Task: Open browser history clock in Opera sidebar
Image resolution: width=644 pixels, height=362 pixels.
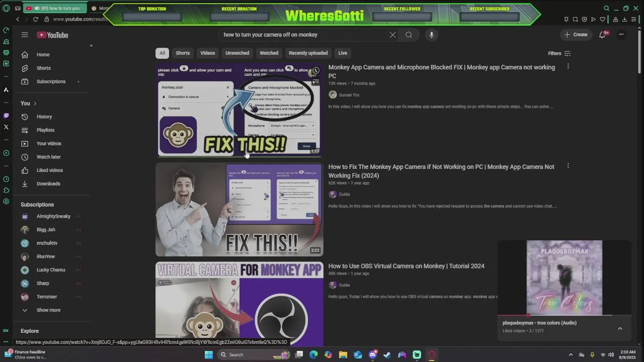Action: pos(6,179)
